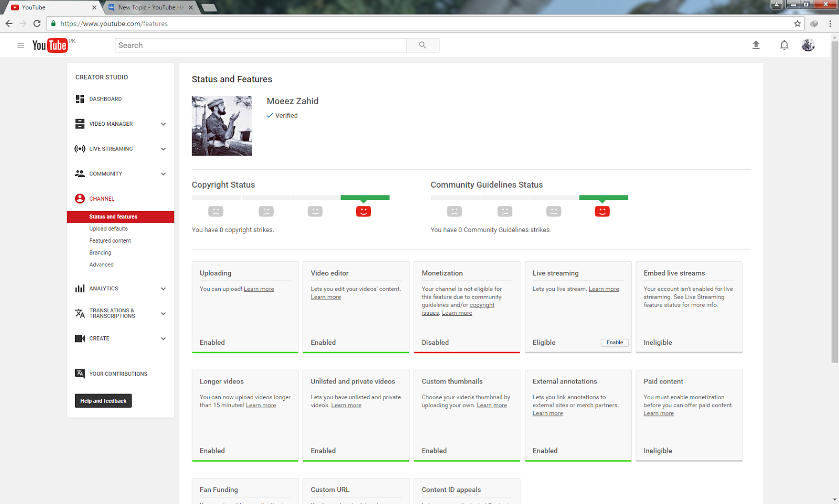Click the browser forward arrow
839x504 pixels.
23,24
